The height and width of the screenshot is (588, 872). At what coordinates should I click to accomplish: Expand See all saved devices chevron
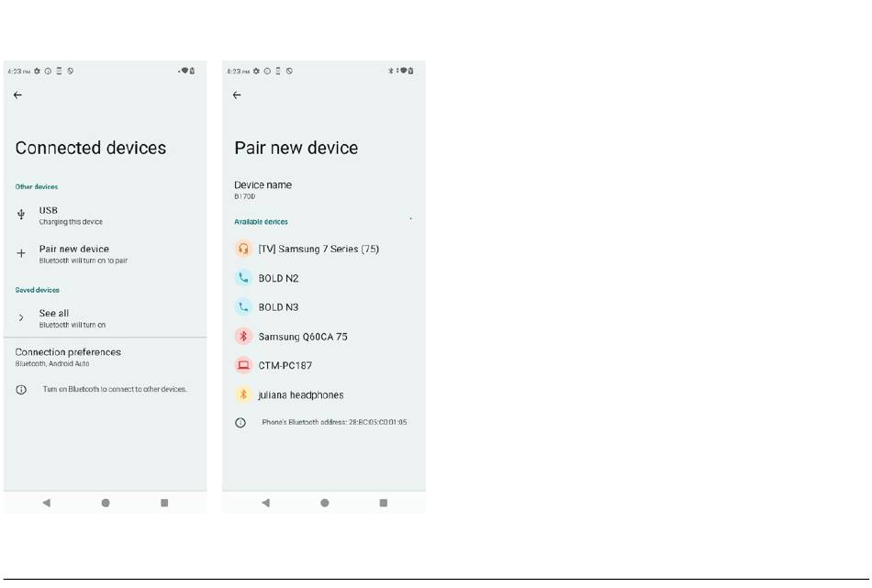pyautogui.click(x=21, y=318)
